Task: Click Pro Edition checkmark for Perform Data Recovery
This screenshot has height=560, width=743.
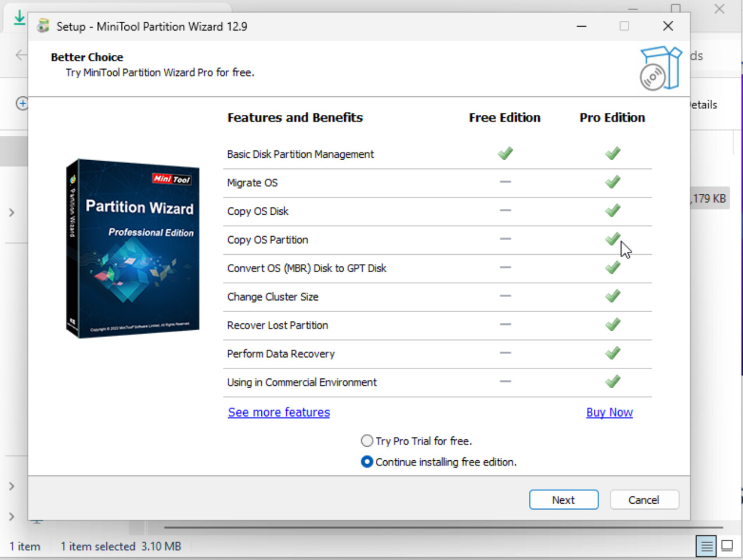Action: click(x=612, y=352)
